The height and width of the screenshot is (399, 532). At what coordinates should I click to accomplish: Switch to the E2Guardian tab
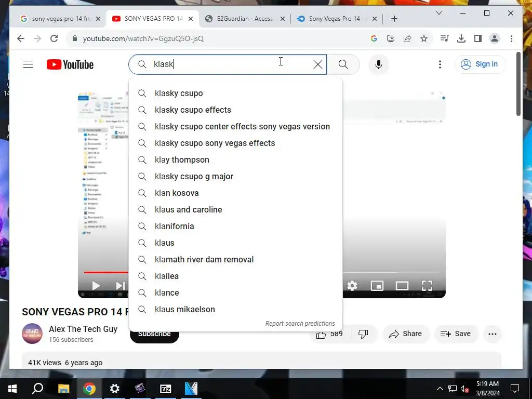245,19
